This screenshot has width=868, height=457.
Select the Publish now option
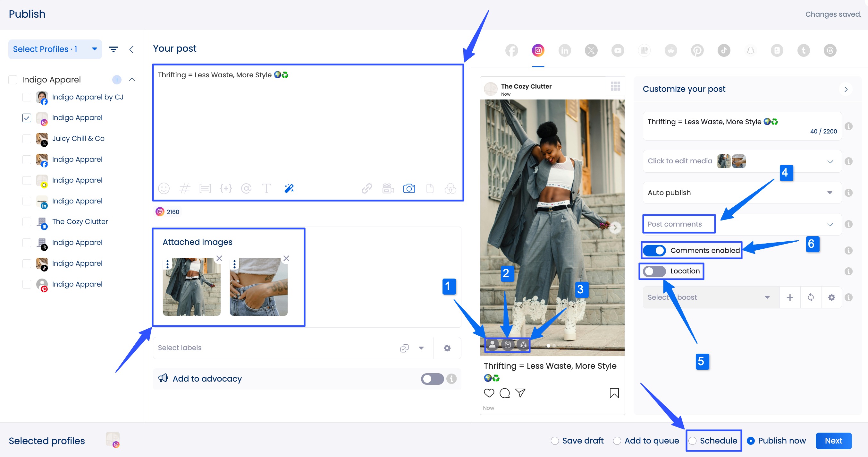[x=751, y=441]
